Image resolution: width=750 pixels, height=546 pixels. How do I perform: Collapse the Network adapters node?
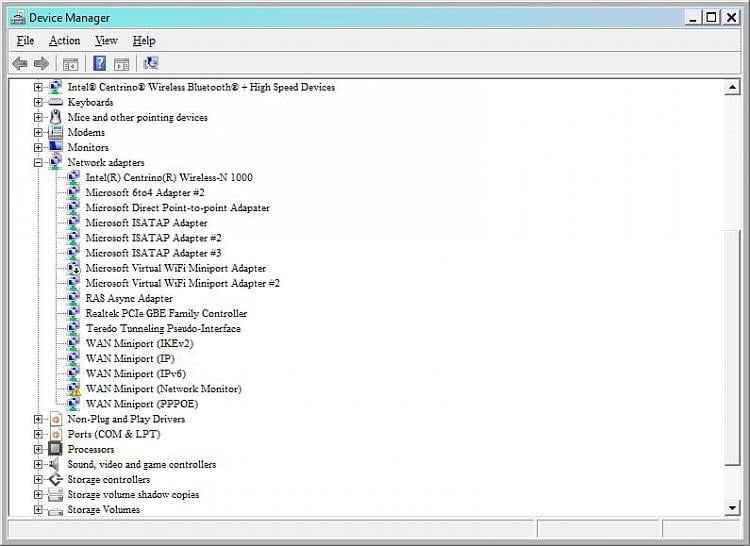(38, 163)
